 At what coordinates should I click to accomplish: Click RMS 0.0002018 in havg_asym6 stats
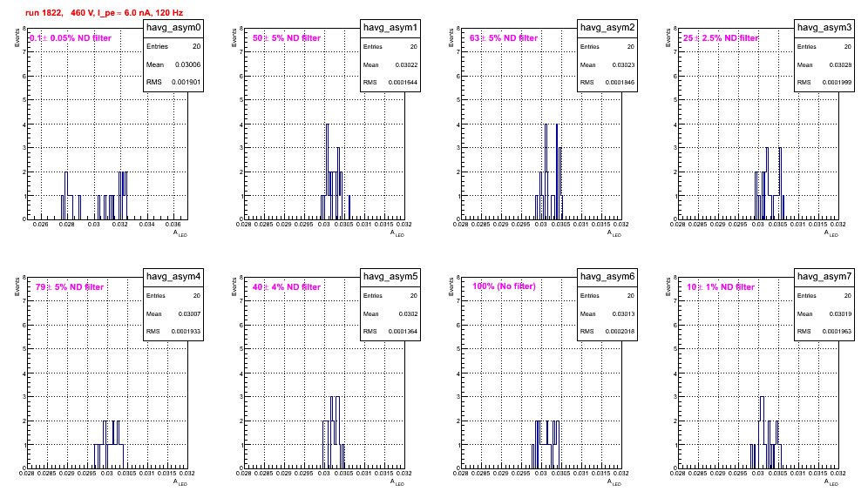[607, 332]
